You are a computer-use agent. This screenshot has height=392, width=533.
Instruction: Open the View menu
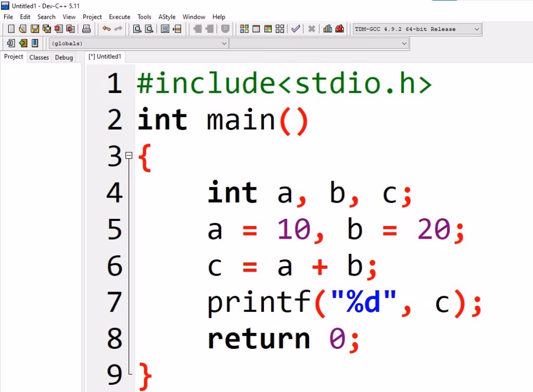(x=69, y=17)
